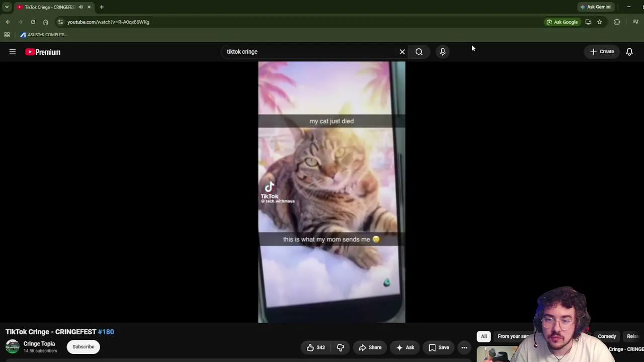Mute the TikTok Cringe tab audio icon
Image resolution: width=644 pixels, height=362 pixels.
click(x=80, y=7)
